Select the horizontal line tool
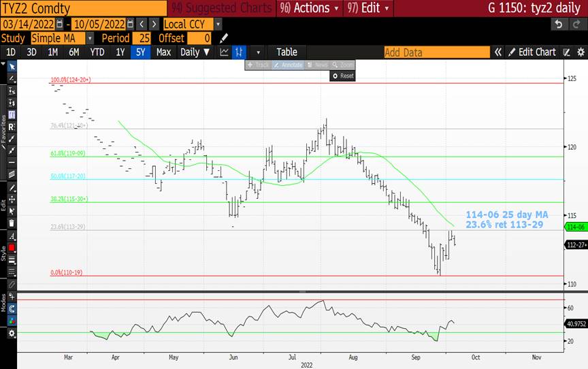 coord(12,163)
